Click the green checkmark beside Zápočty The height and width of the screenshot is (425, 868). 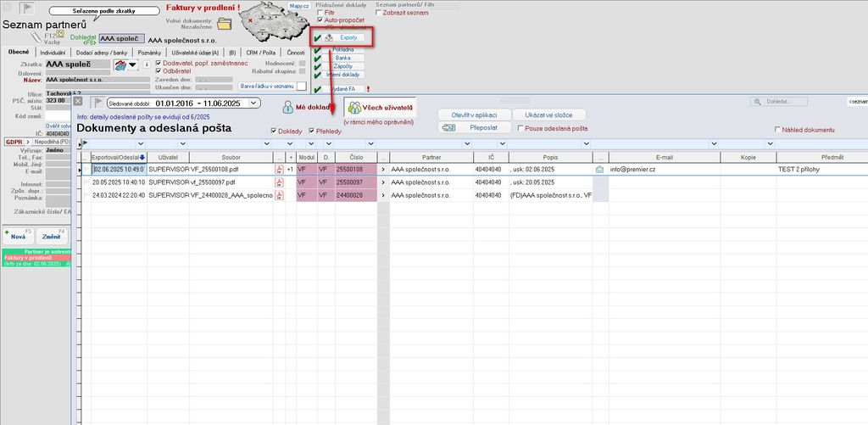317,66
